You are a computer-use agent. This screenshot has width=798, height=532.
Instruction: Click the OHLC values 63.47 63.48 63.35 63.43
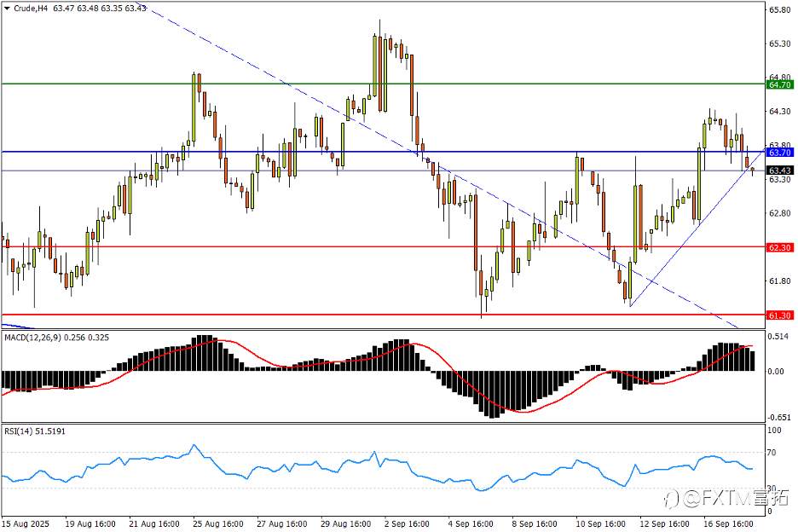tap(100, 9)
